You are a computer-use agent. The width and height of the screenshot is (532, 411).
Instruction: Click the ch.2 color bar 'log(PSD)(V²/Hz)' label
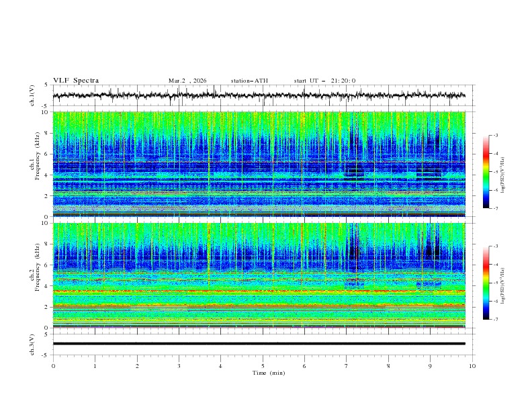(x=502, y=286)
